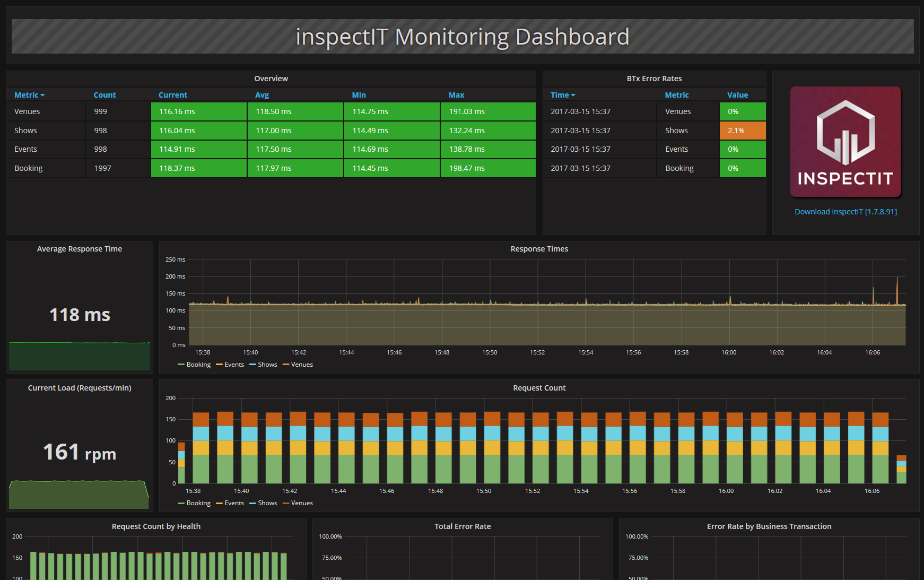Sort the Overview table by Max

coord(456,95)
